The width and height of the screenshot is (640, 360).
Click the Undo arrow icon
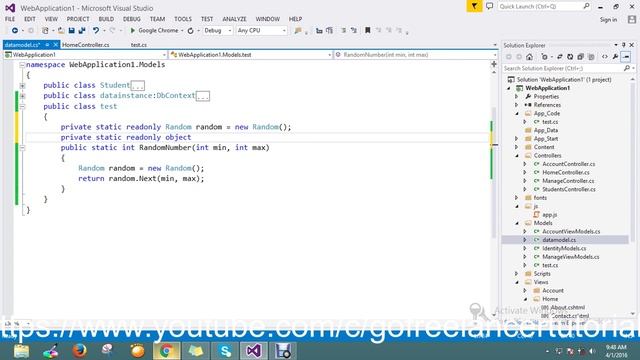[x=96, y=31]
